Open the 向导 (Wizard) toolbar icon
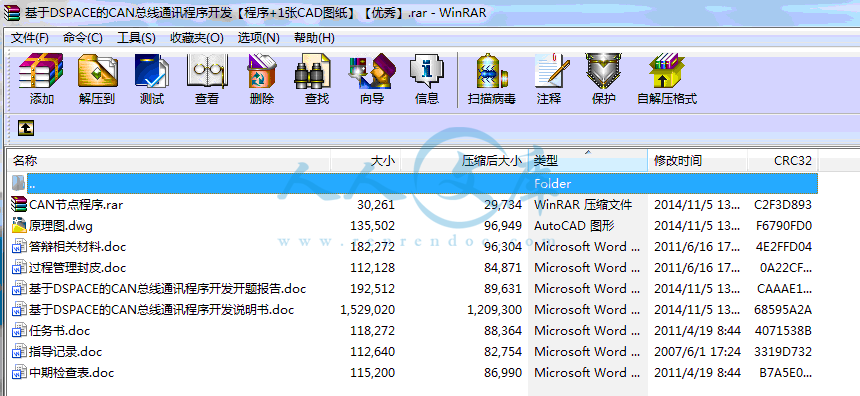The image size is (860, 396). pyautogui.click(x=372, y=71)
